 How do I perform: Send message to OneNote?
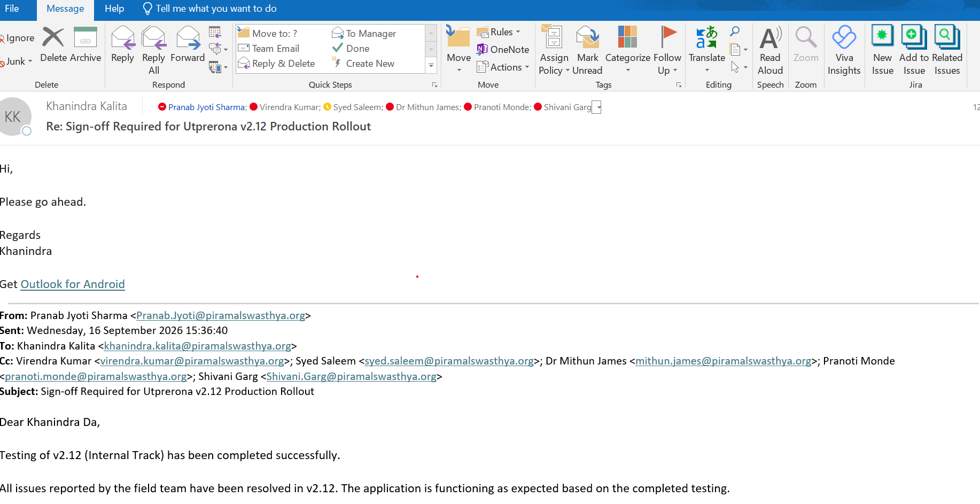tap(503, 49)
